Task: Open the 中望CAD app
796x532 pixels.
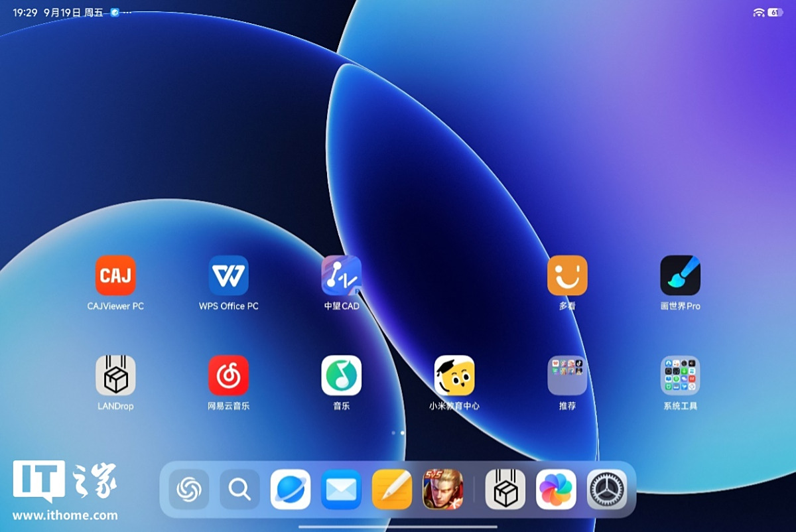Action: click(x=341, y=275)
